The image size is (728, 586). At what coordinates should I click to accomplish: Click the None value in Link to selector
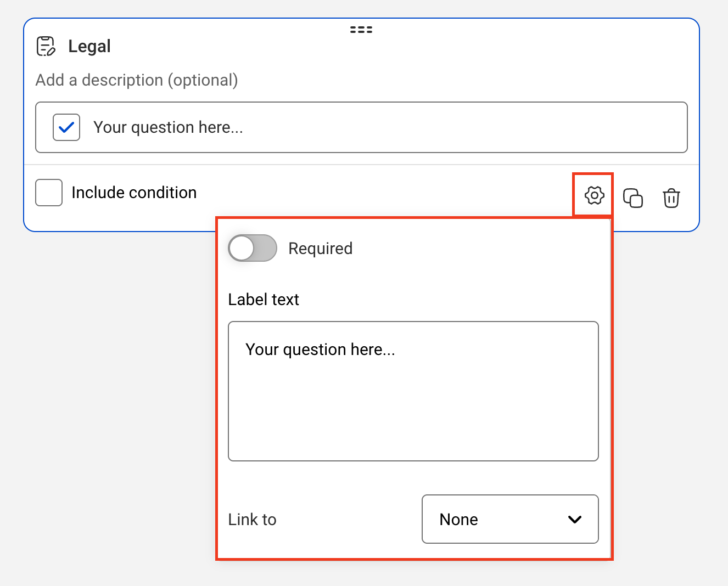[x=458, y=520]
